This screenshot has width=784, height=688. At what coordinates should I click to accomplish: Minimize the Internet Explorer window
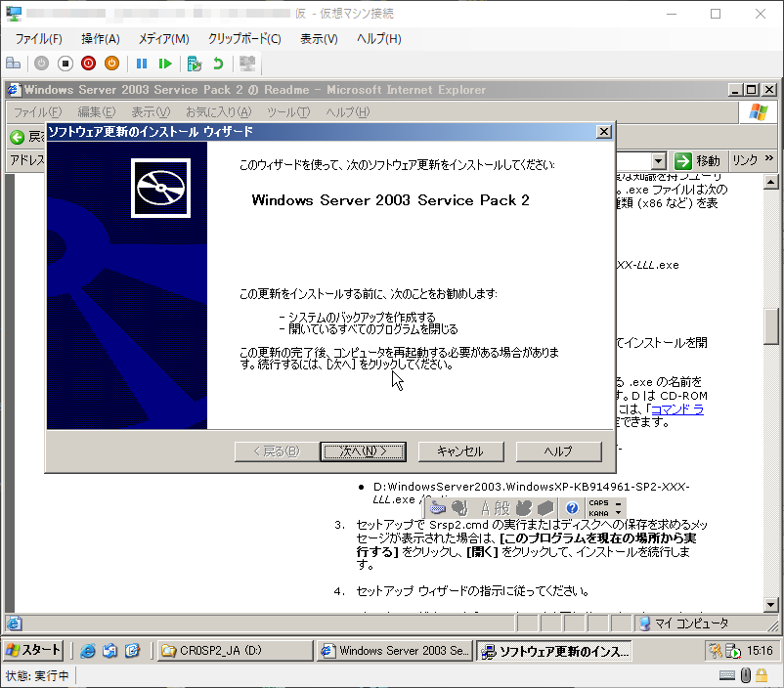coord(734,90)
